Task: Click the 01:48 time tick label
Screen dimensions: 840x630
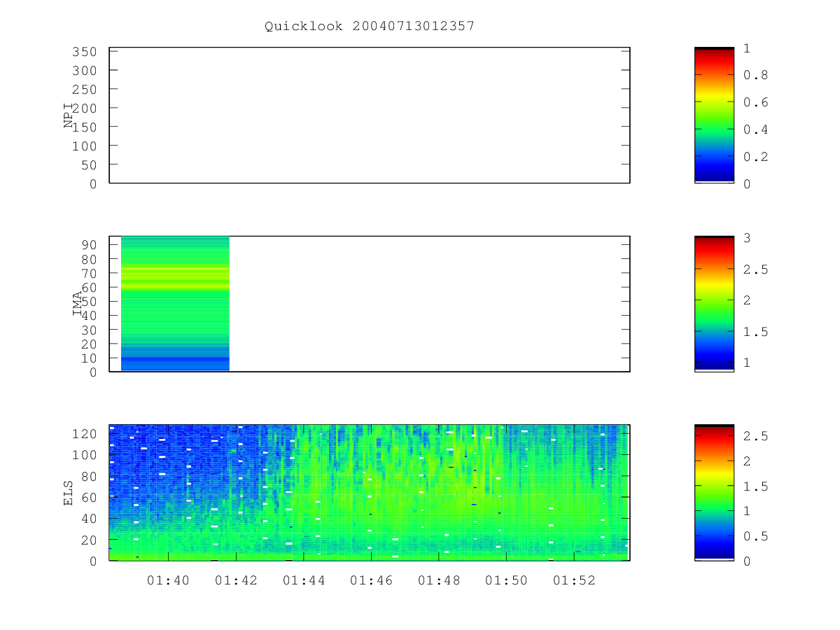Action: (x=438, y=580)
